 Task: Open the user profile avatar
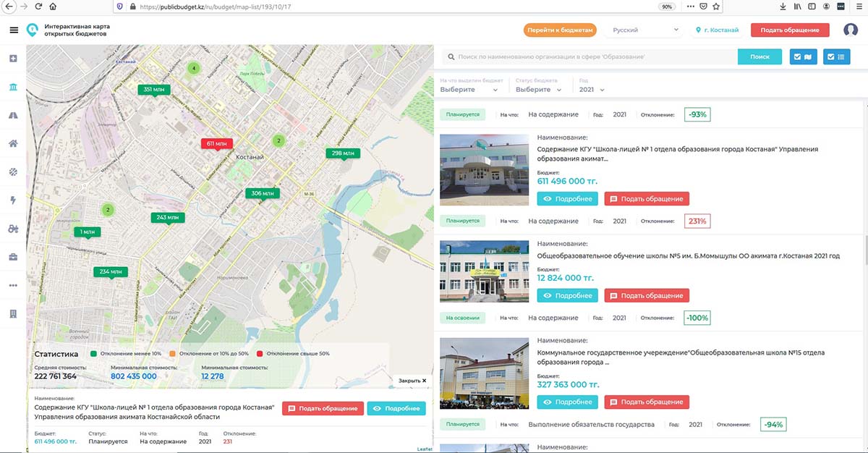pyautogui.click(x=850, y=30)
